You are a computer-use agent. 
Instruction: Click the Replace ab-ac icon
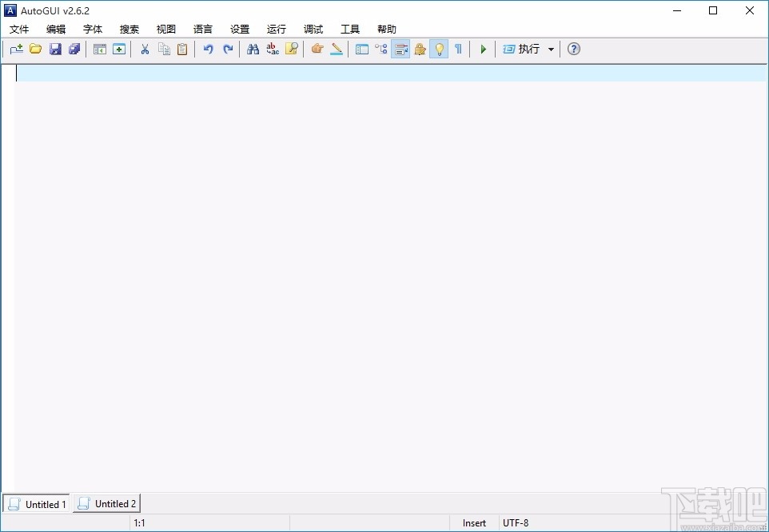coord(272,49)
